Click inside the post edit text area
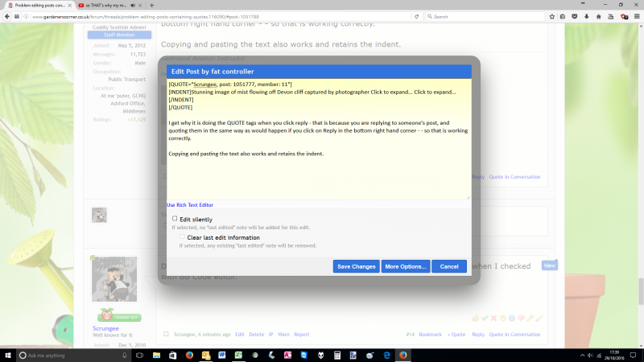The width and height of the screenshot is (644, 362). pos(318,173)
